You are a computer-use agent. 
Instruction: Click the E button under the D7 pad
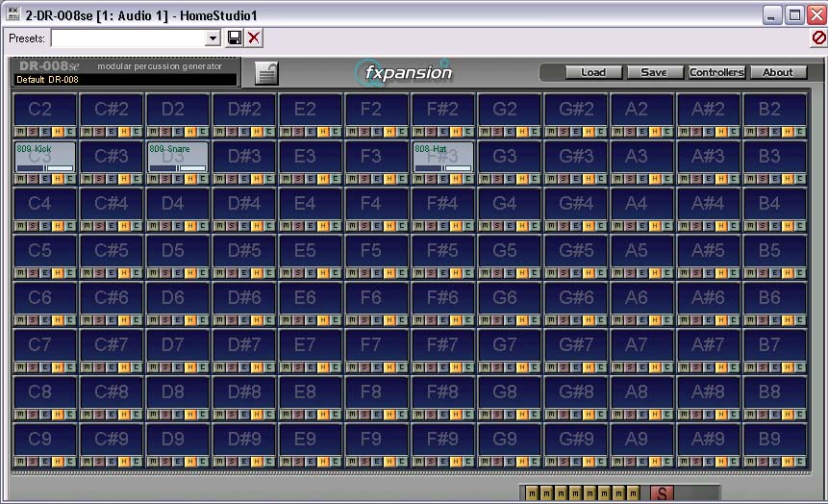point(179,367)
